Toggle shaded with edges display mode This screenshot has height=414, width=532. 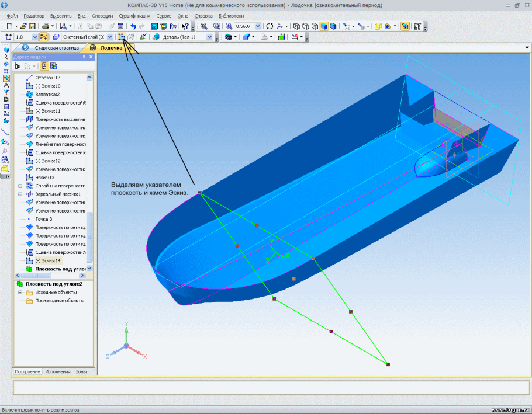[333, 26]
